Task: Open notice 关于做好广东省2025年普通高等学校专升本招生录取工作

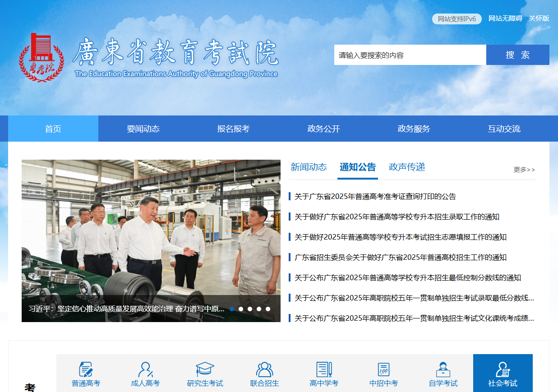Action: pos(397,217)
